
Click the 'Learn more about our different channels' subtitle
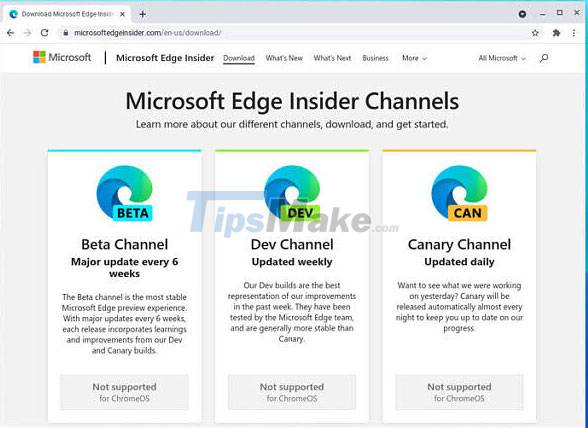point(292,124)
